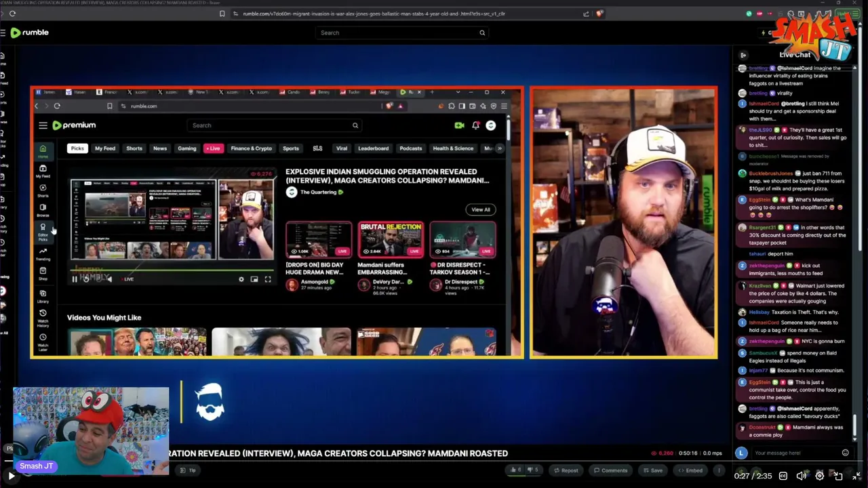Screen dimensions: 868x488
Task: Open the notifications bell in the inner window
Action: tap(475, 125)
